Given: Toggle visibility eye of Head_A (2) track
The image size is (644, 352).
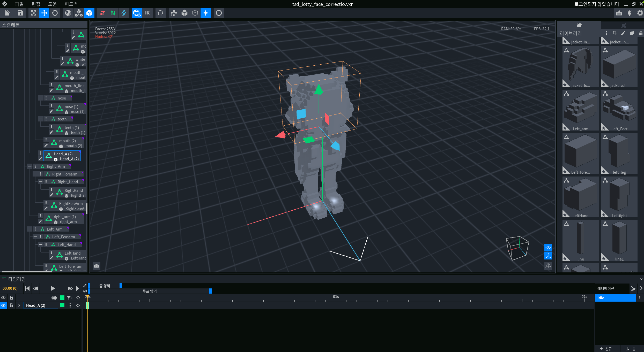Looking at the screenshot, I should (3, 305).
